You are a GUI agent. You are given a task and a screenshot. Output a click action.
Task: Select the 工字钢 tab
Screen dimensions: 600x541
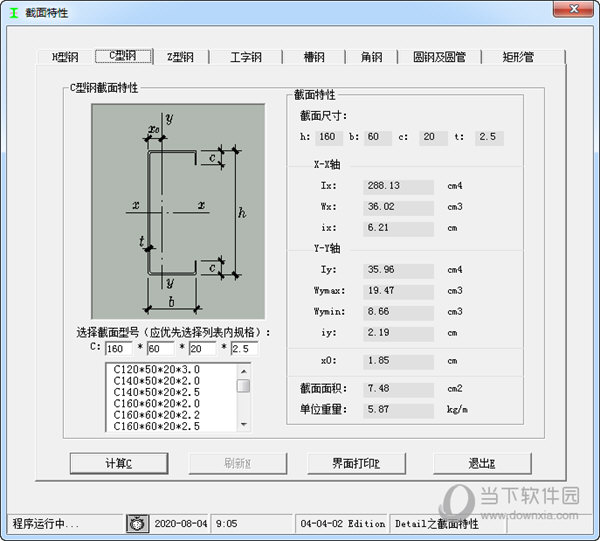click(246, 57)
